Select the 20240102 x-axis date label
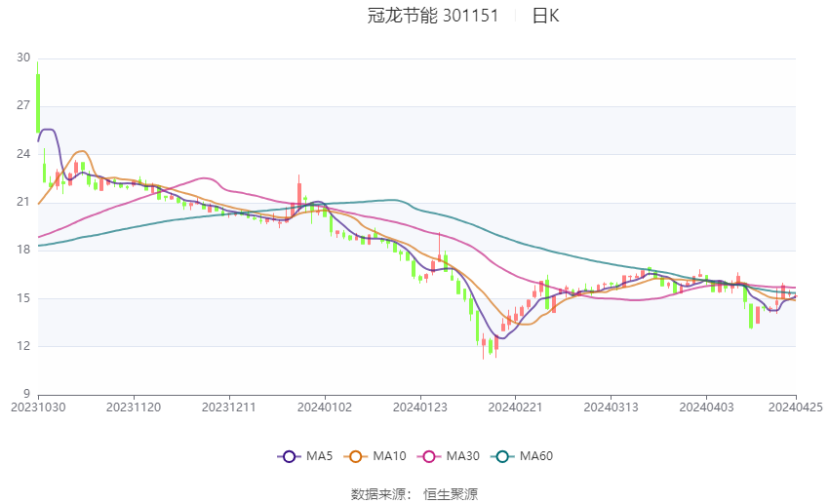Image resolution: width=829 pixels, height=504 pixels. pos(325,407)
